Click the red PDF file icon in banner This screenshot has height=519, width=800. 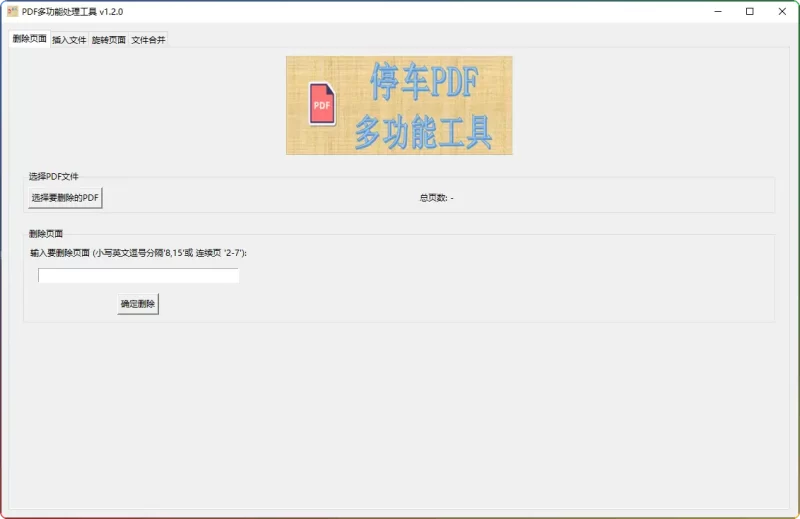[x=322, y=104]
